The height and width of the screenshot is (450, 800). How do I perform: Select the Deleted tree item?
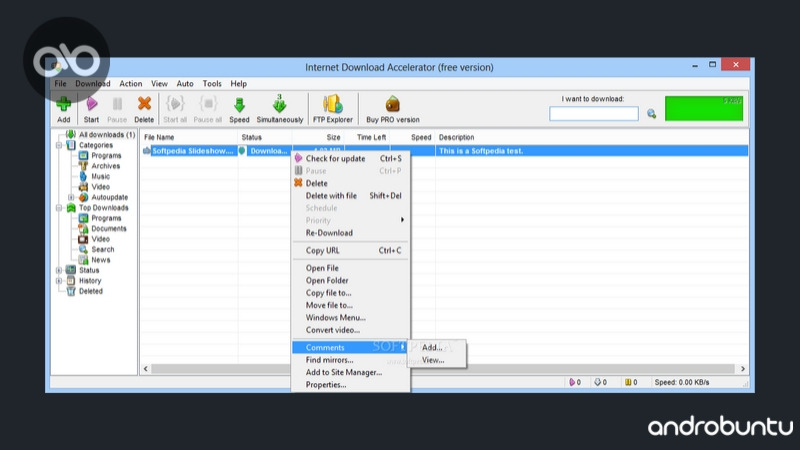[x=91, y=291]
